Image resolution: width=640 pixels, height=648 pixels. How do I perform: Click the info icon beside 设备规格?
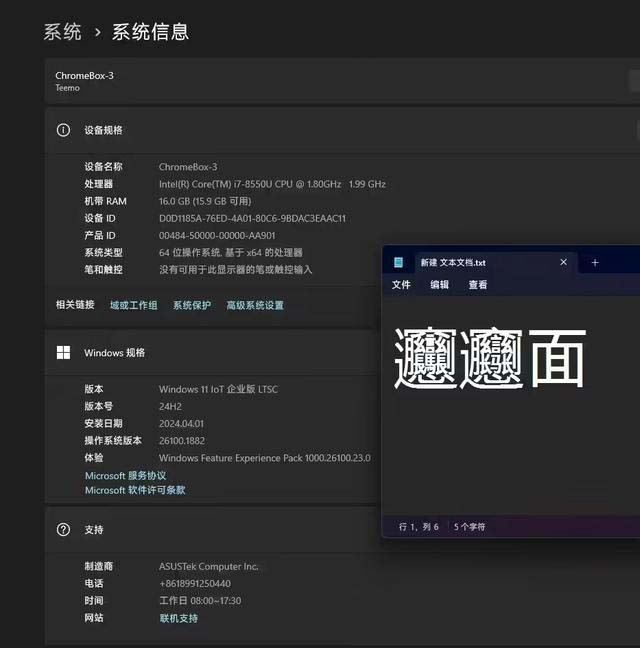pyautogui.click(x=64, y=130)
